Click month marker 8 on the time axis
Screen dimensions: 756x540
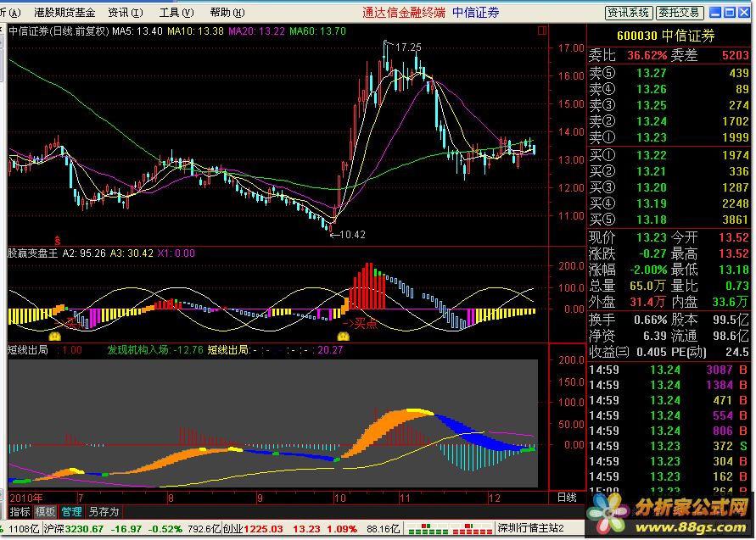(171, 498)
